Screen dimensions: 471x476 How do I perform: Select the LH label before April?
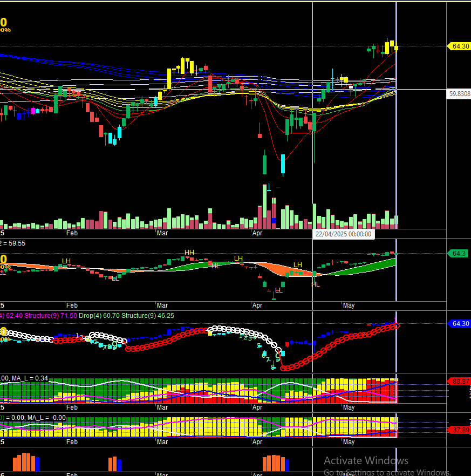[x=238, y=259]
